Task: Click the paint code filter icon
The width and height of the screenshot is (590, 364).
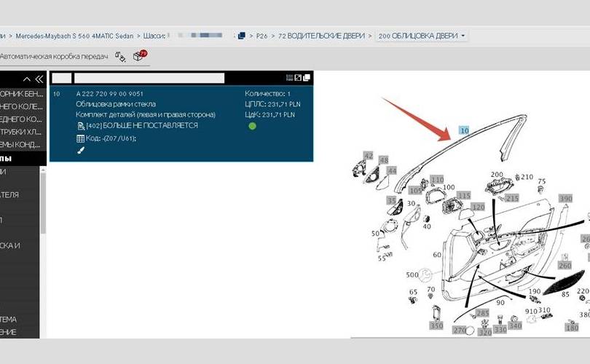Action: click(120, 56)
